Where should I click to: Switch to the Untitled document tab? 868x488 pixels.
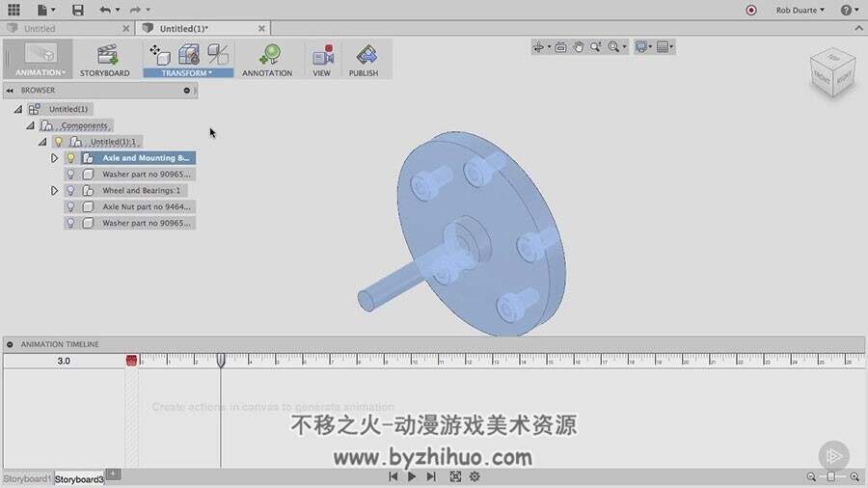(40, 28)
